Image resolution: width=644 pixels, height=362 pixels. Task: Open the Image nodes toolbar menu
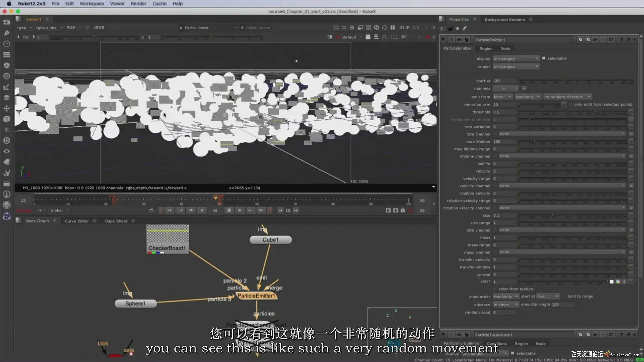(6, 22)
